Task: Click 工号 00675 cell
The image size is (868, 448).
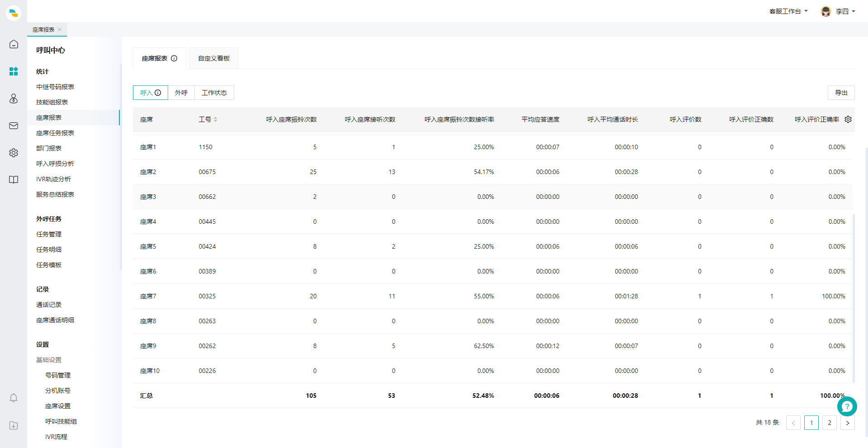Action: pos(207,172)
